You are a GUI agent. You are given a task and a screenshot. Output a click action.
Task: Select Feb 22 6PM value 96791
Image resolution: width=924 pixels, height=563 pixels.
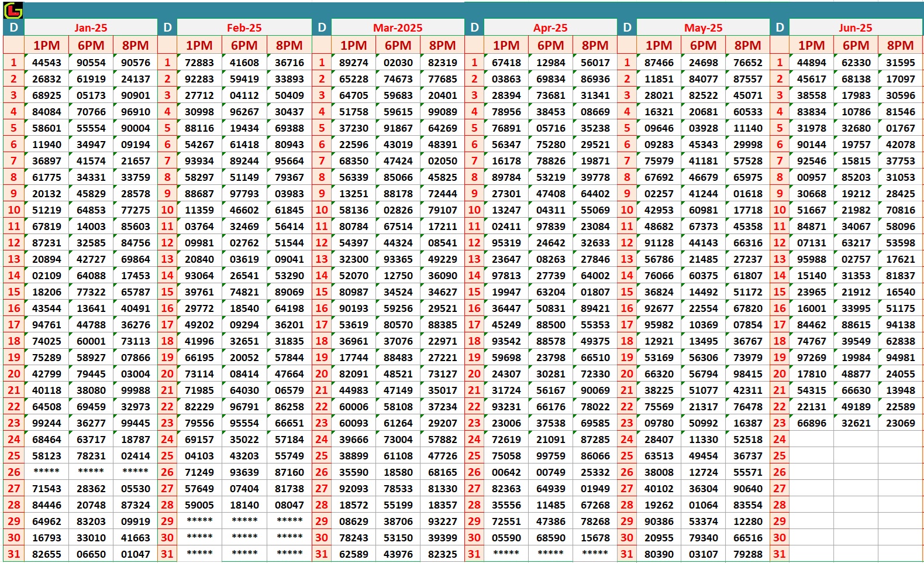(244, 406)
